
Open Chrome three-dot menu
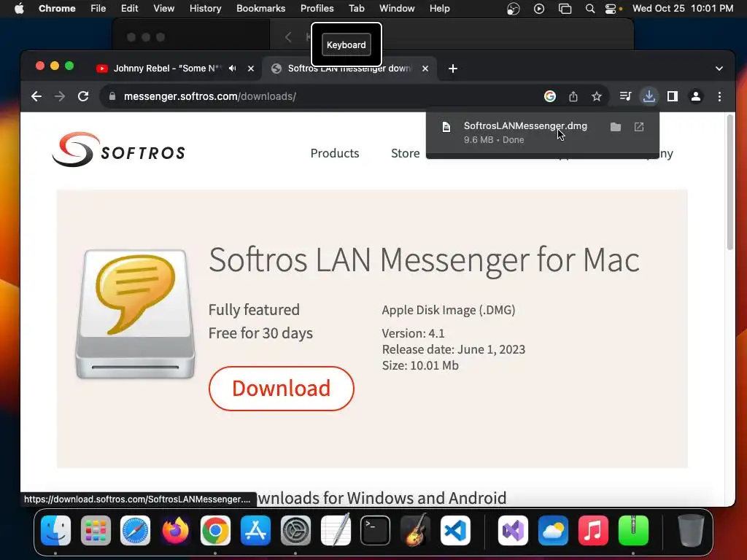[719, 97]
